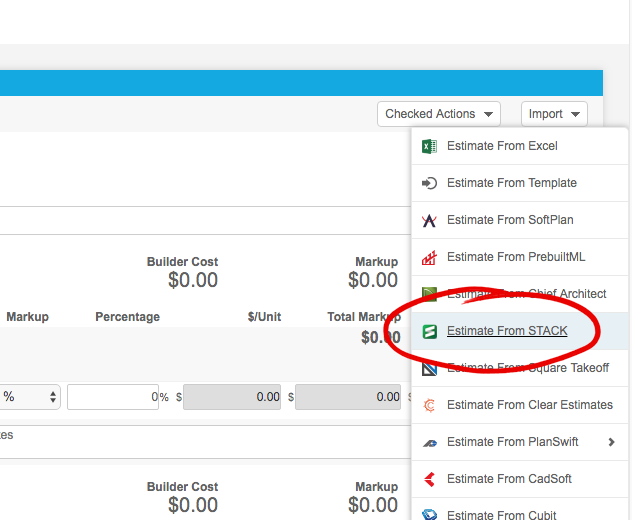Open the markup type % selector
The height and width of the screenshot is (520, 632).
coord(30,397)
